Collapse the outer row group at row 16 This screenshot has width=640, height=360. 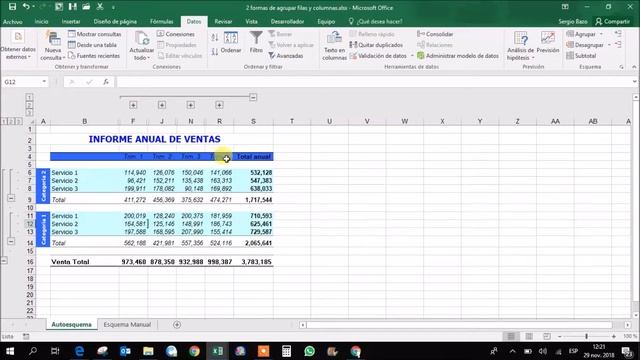tap(4, 260)
